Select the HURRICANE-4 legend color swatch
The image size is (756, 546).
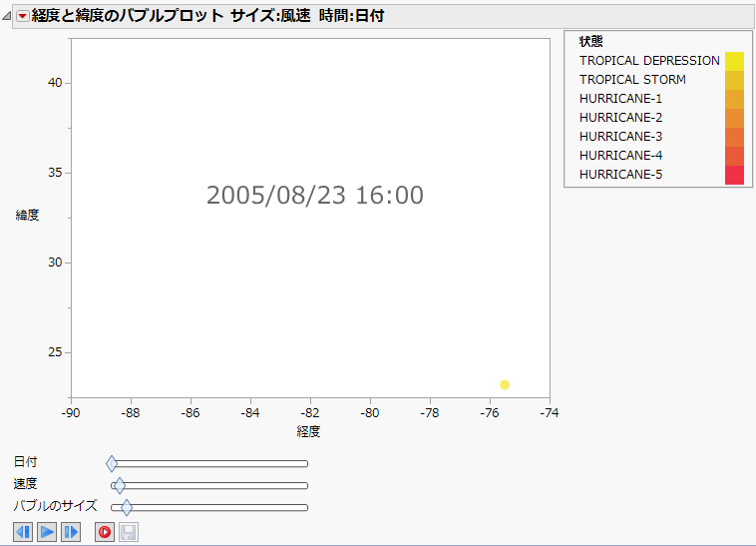[734, 156]
